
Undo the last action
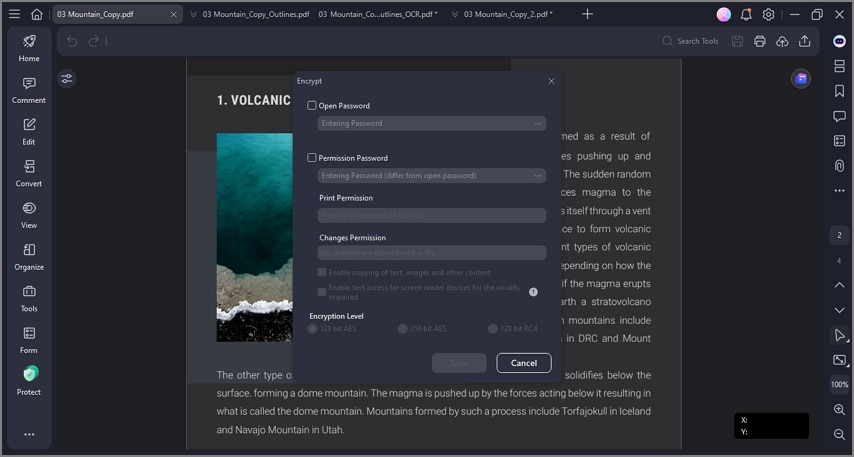(72, 41)
